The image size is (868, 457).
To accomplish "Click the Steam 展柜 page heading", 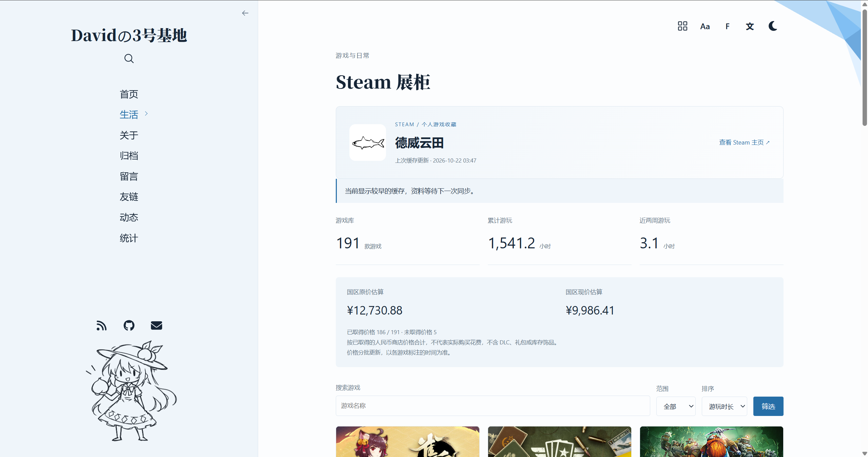I will tap(383, 82).
